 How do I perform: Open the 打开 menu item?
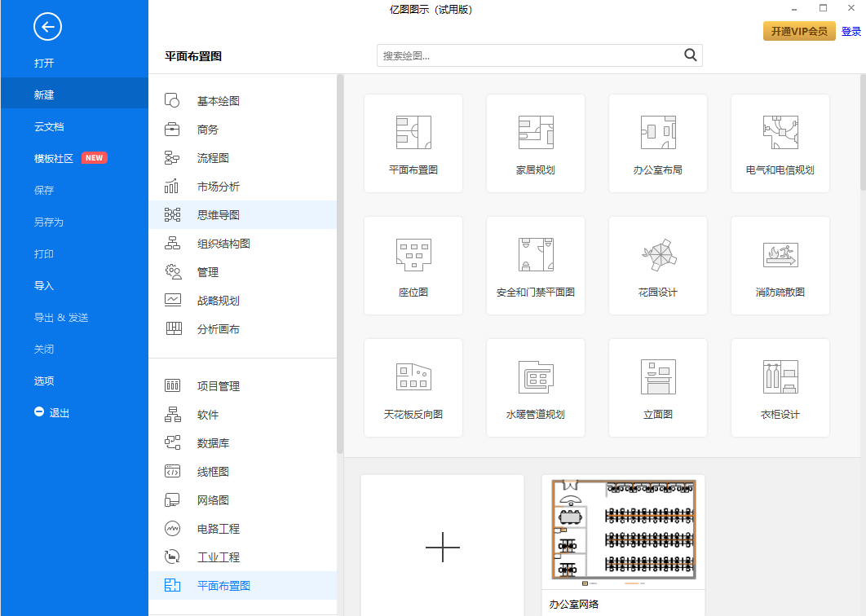pos(44,63)
